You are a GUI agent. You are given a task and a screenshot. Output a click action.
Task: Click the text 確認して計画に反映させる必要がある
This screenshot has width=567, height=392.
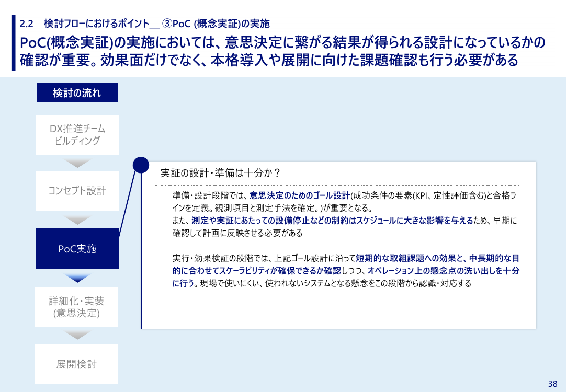pyautogui.click(x=237, y=233)
